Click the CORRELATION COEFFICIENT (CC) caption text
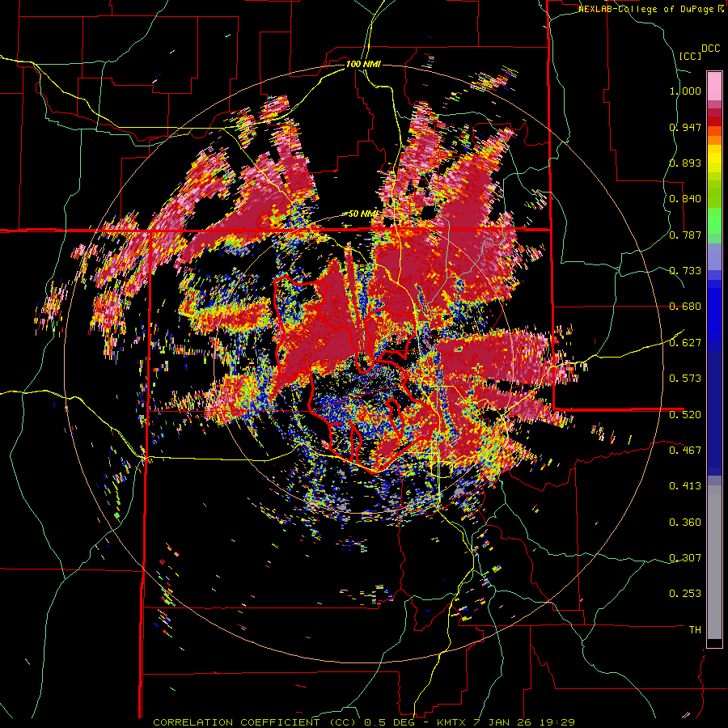This screenshot has height=728, width=728. click(x=255, y=722)
